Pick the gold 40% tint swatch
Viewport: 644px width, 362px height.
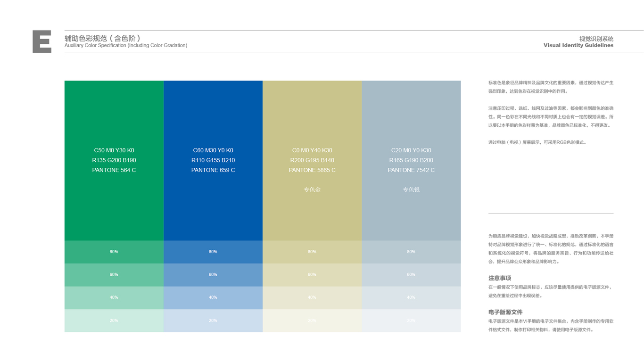coord(312,297)
